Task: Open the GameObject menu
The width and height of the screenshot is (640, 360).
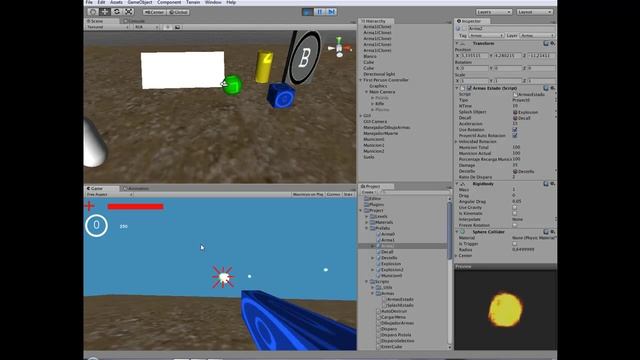Action: point(140,2)
